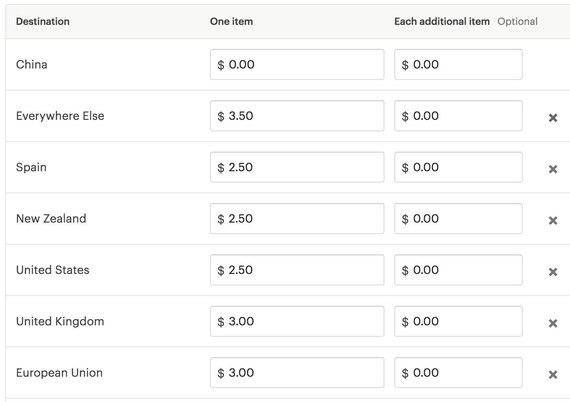Click the Destination column header
Image resolution: width=570 pixels, height=402 pixels.
(x=43, y=21)
